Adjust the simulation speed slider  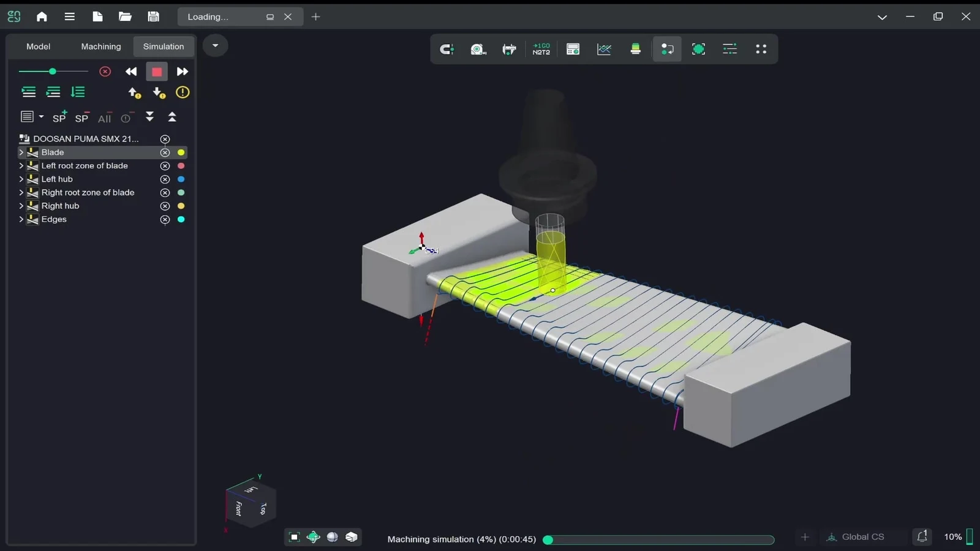pos(53,72)
